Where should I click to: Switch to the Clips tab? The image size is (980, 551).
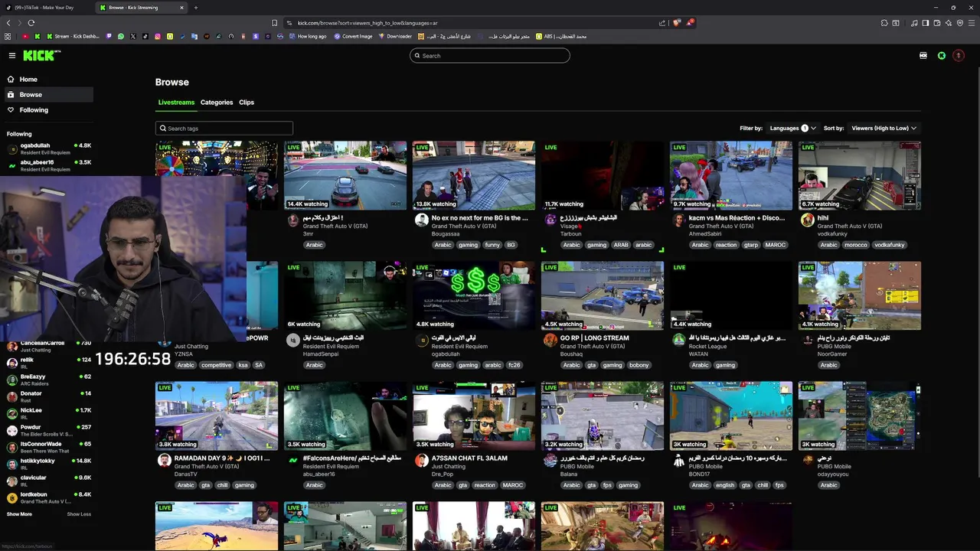click(x=247, y=102)
